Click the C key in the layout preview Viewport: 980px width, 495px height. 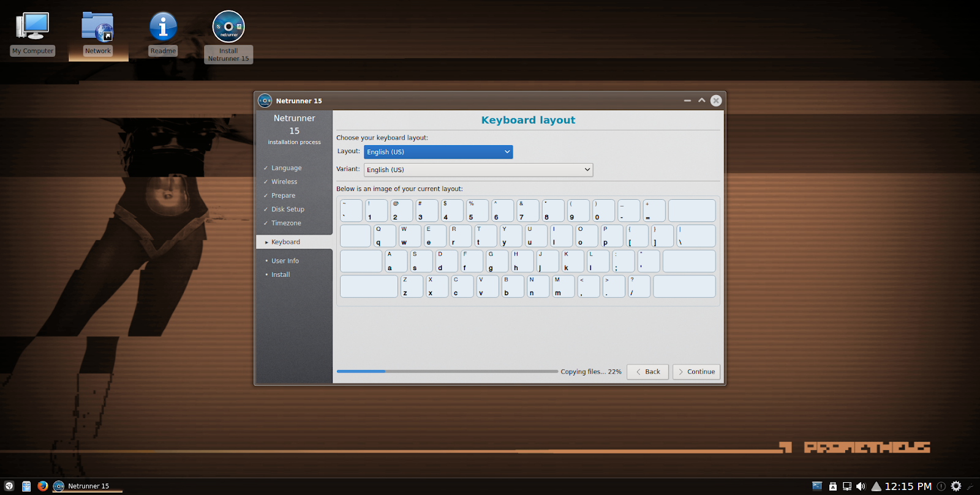point(462,286)
